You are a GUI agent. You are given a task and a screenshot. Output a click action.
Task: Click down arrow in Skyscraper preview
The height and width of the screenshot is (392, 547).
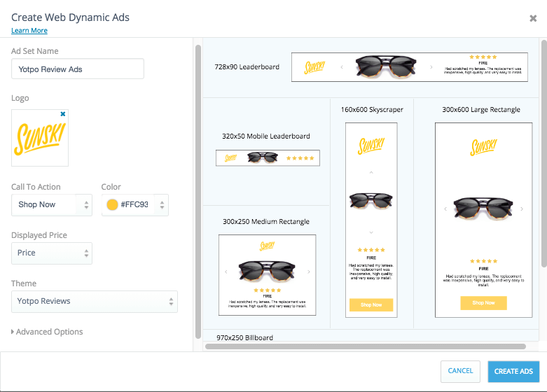point(371,232)
